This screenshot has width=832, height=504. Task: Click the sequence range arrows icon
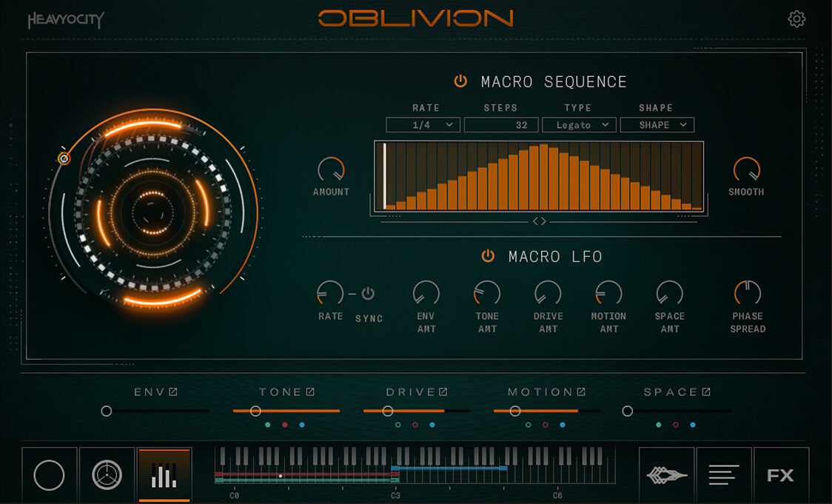[x=539, y=221]
